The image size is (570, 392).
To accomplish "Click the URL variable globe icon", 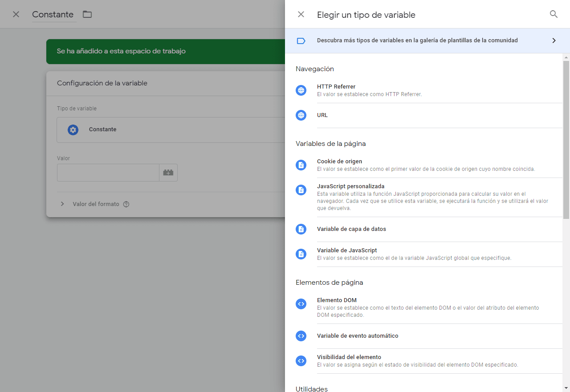I will pyautogui.click(x=301, y=115).
